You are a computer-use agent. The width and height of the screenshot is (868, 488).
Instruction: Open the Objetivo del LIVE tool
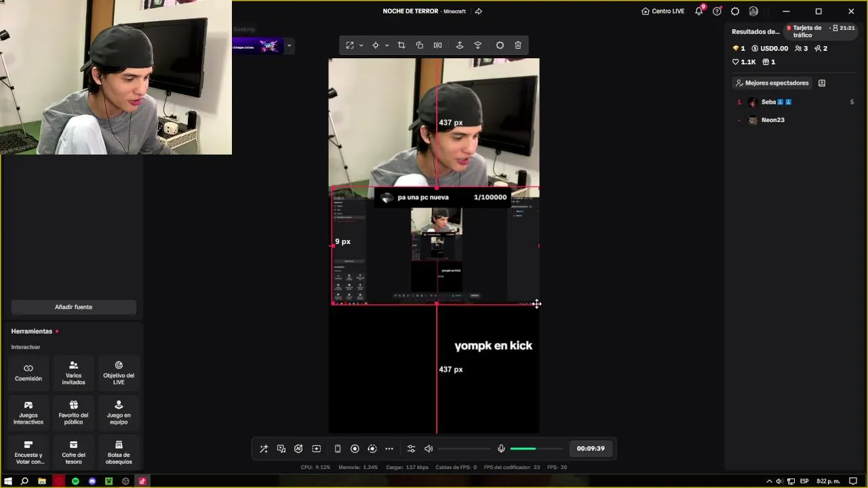point(119,372)
